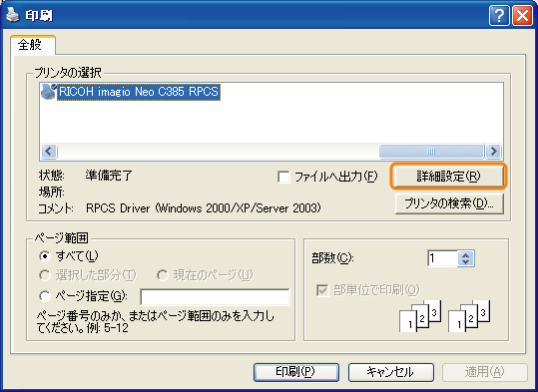Image resolution: width=538 pixels, height=392 pixels.
Task: Select the RICOH imagio Neo C385 printer icon
Action: coord(48,92)
